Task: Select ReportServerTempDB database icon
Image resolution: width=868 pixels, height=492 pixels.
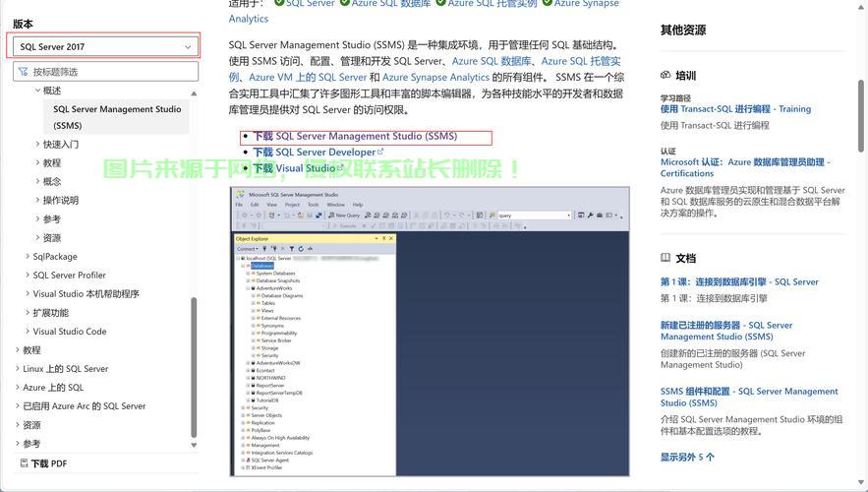Action: click(x=253, y=393)
